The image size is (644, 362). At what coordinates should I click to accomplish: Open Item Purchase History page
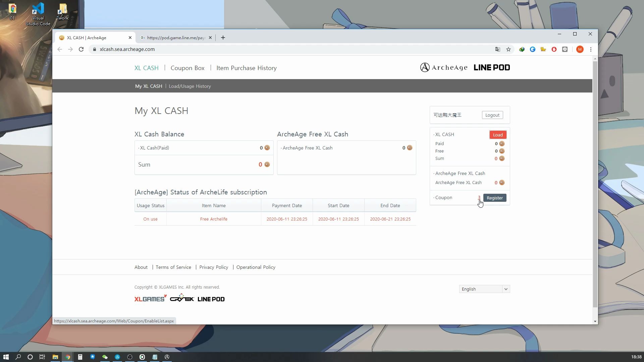point(247,68)
